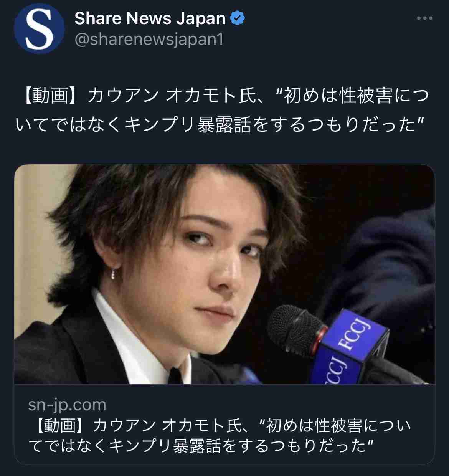Open the Share News Japan display name
Screen dimensions: 449x476
(x=150, y=18)
